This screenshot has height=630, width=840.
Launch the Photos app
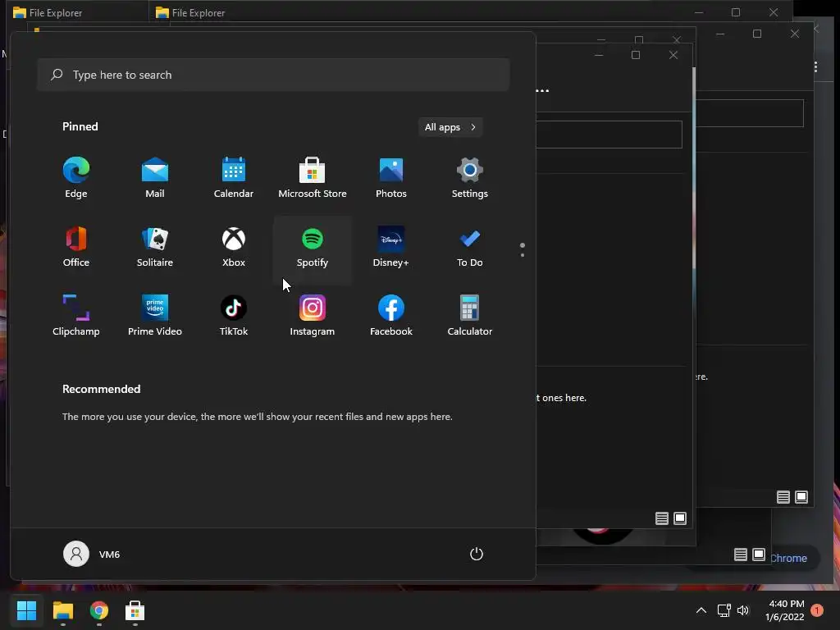pyautogui.click(x=391, y=178)
